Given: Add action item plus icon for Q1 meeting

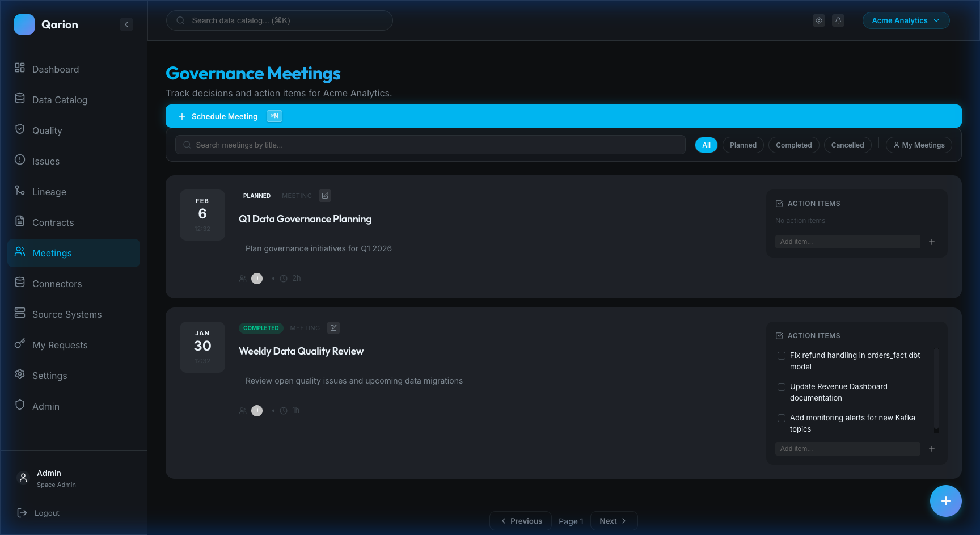Looking at the screenshot, I should click(x=931, y=242).
